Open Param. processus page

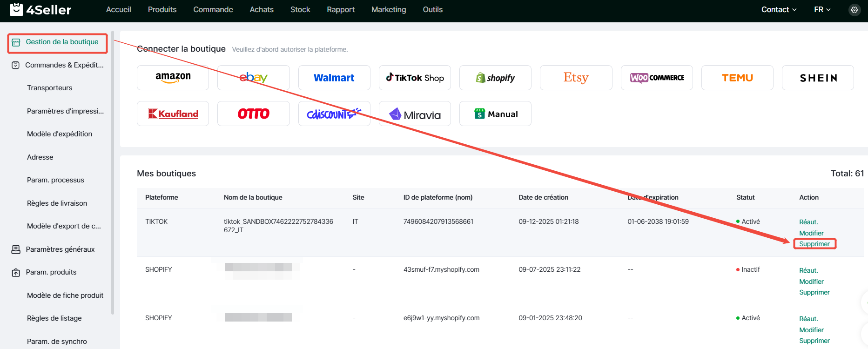[55, 180]
